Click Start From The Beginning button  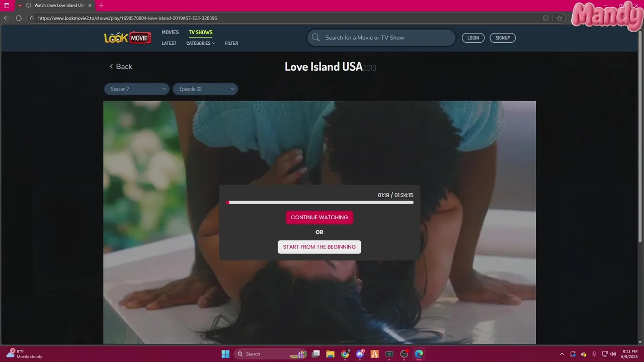click(319, 247)
